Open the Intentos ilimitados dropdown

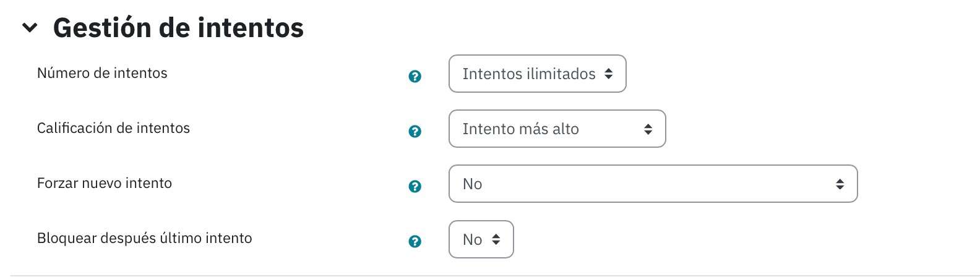click(537, 74)
